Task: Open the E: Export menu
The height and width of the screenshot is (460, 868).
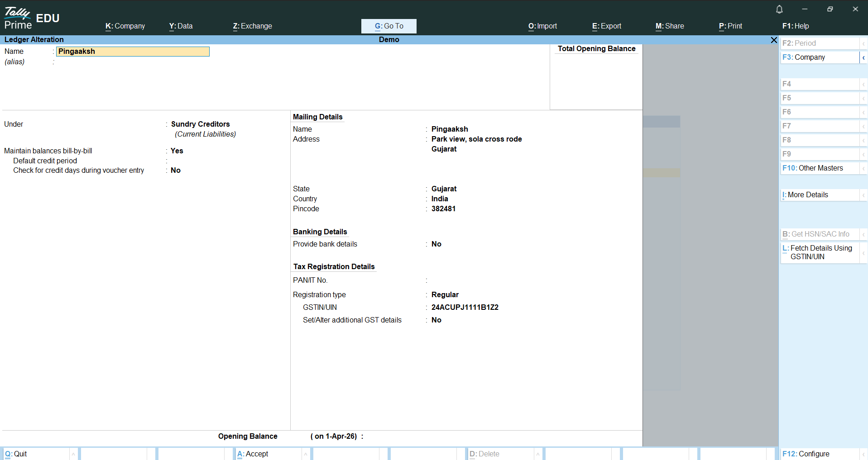Action: (607, 26)
